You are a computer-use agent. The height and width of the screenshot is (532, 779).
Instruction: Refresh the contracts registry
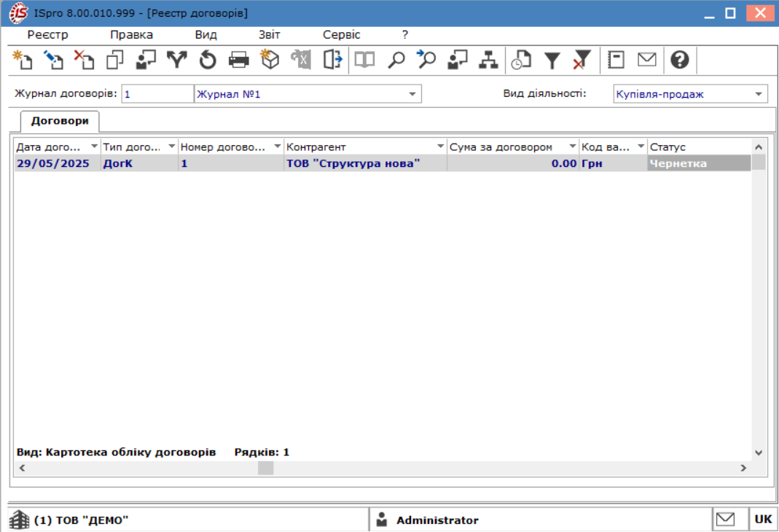(208, 60)
